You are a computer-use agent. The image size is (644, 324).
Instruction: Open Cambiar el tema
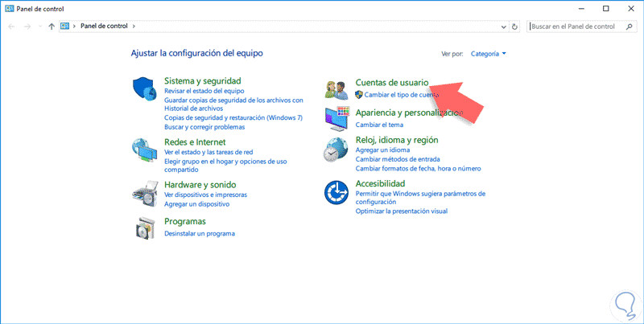(379, 125)
